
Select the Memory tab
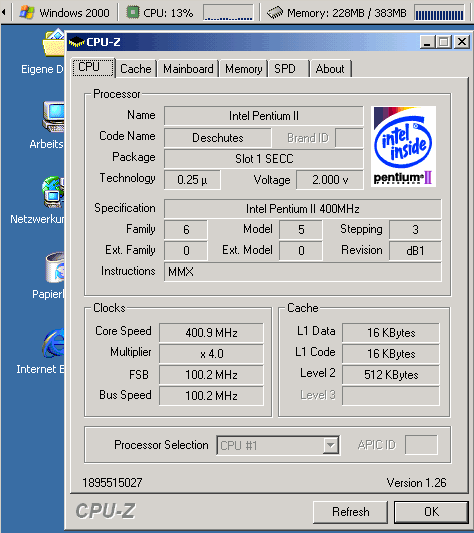243,69
